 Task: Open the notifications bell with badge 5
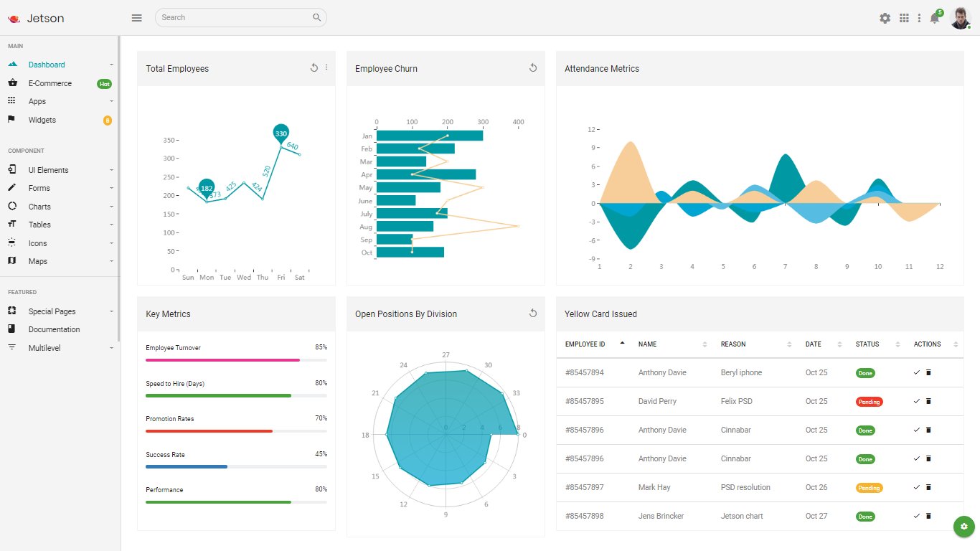(935, 18)
